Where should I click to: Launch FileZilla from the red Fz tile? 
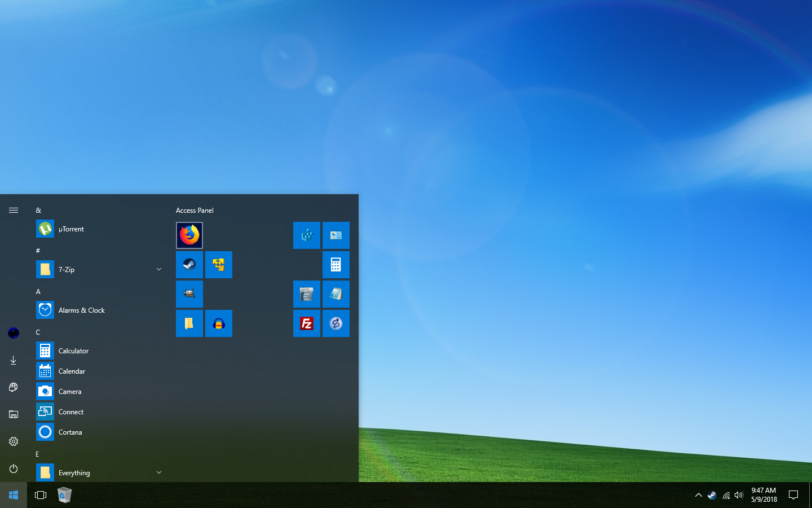coord(307,323)
